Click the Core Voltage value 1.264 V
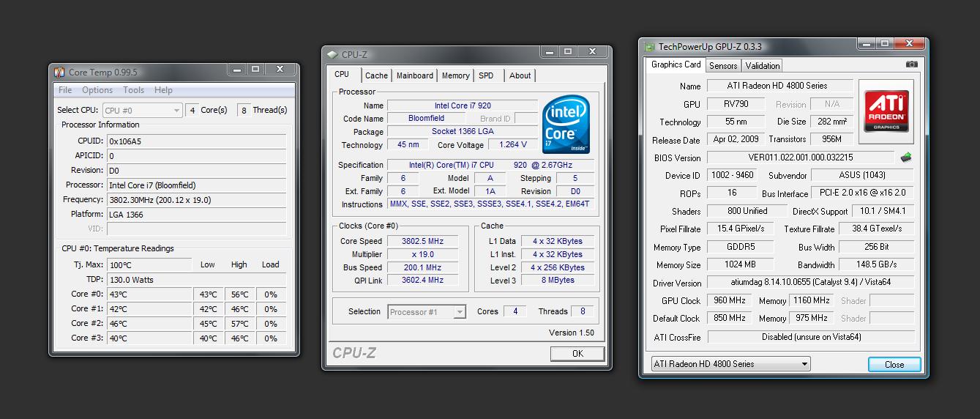Viewport: 980px width, 419px height. (x=513, y=145)
